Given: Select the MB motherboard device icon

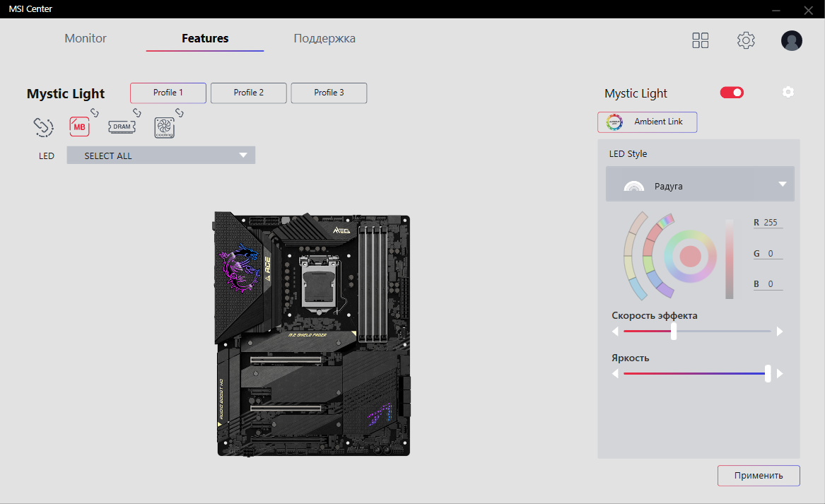Looking at the screenshot, I should click(79, 127).
